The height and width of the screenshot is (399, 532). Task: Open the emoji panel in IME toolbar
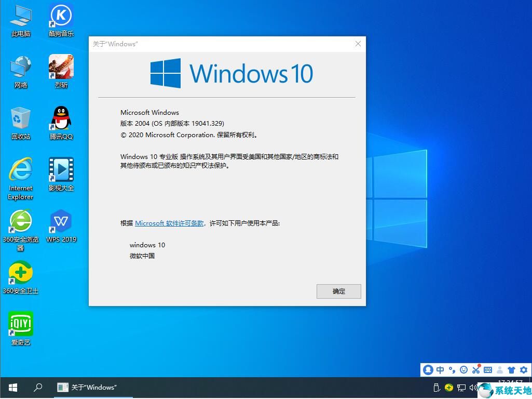463,370
